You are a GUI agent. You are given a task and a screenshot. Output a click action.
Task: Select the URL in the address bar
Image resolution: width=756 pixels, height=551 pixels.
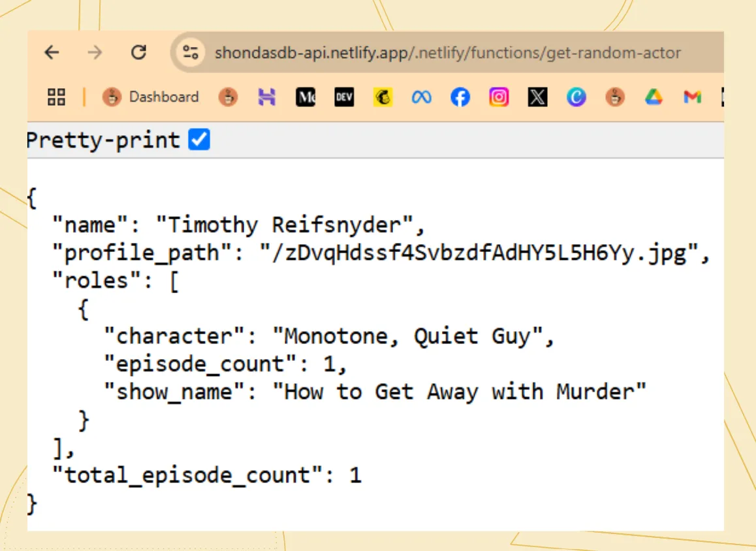(x=444, y=52)
